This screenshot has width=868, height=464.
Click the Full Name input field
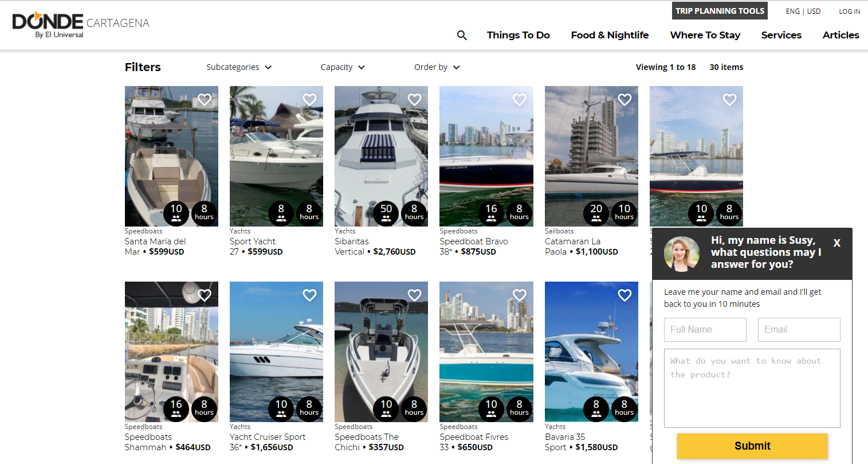click(705, 330)
